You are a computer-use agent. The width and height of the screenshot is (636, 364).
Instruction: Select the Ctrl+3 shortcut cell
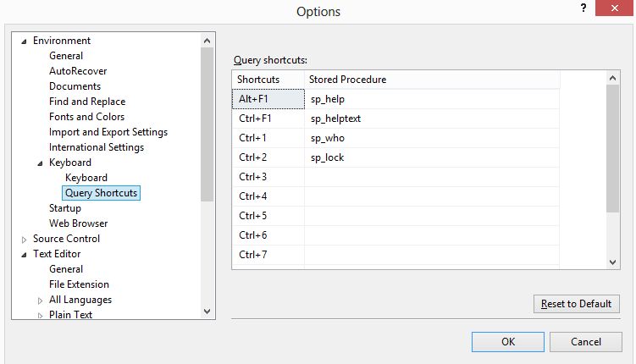click(268, 177)
